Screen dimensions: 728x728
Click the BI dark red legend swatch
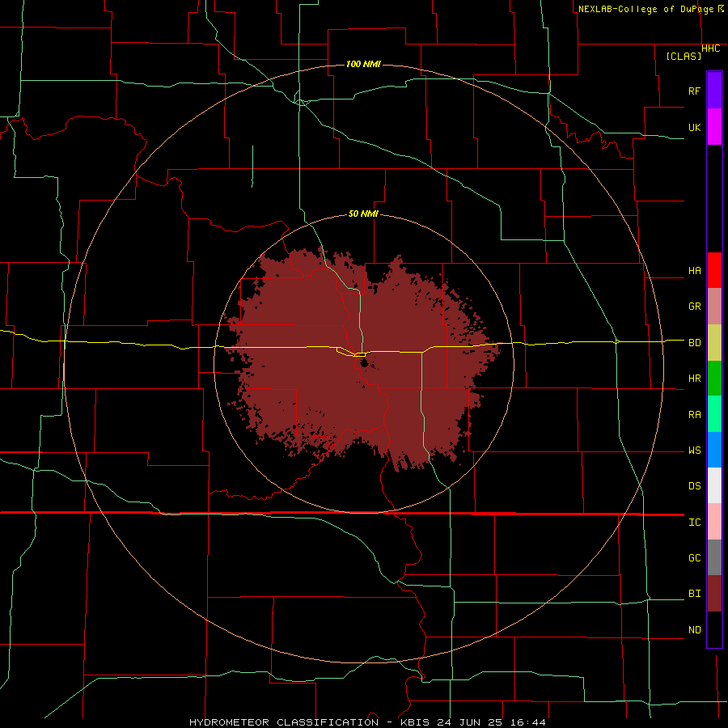pos(714,594)
